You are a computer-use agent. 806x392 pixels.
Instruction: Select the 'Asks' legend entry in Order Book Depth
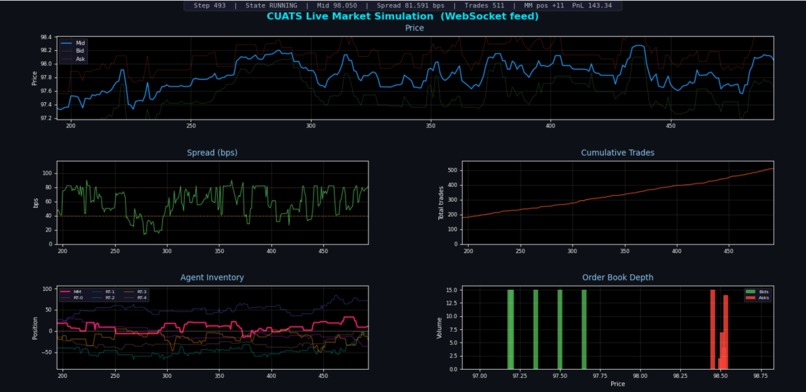(758, 298)
